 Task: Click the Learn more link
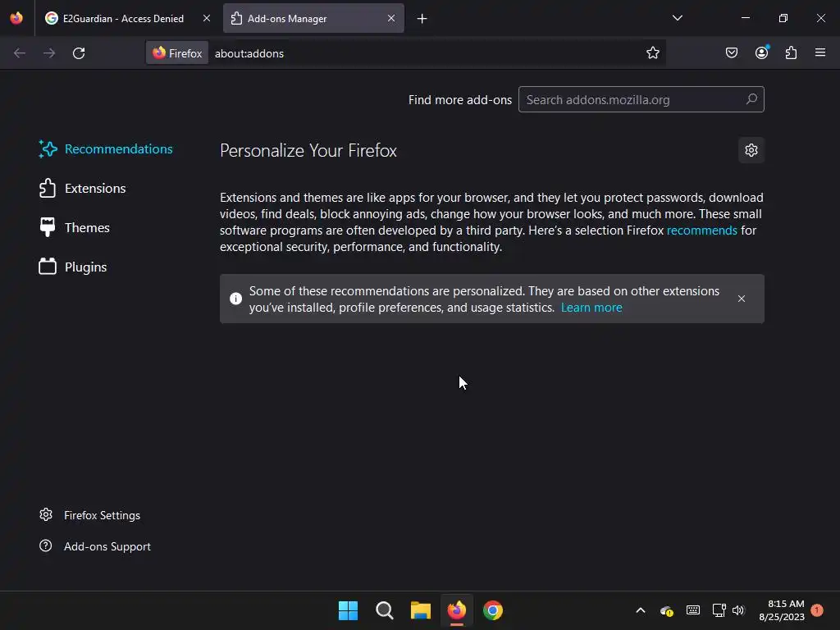(x=591, y=308)
